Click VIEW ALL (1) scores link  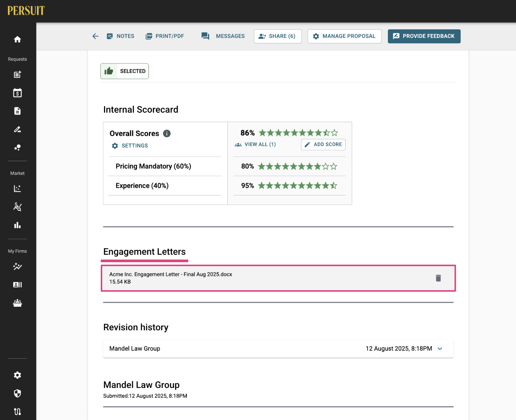[x=255, y=144]
